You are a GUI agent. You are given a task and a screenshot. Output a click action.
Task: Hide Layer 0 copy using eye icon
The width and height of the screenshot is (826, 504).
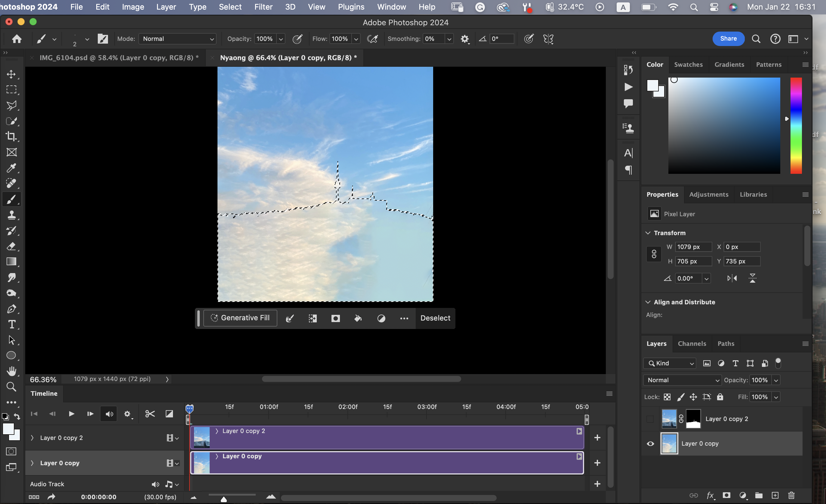pyautogui.click(x=650, y=443)
